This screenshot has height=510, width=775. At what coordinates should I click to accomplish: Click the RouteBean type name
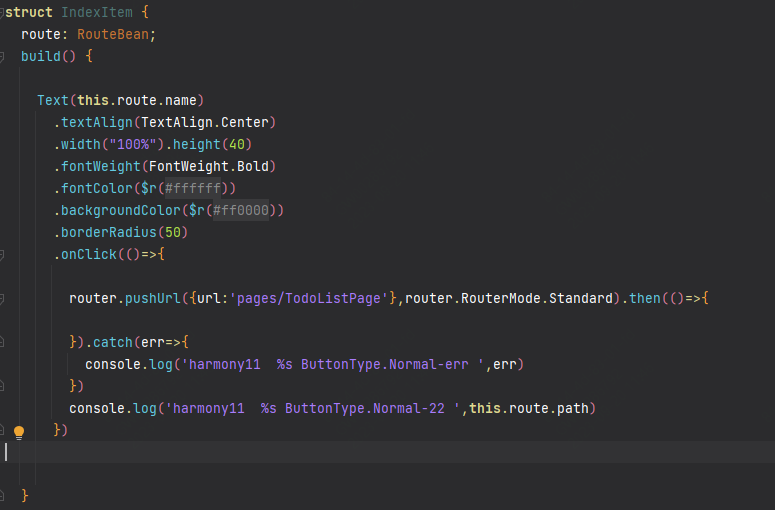pyautogui.click(x=113, y=35)
